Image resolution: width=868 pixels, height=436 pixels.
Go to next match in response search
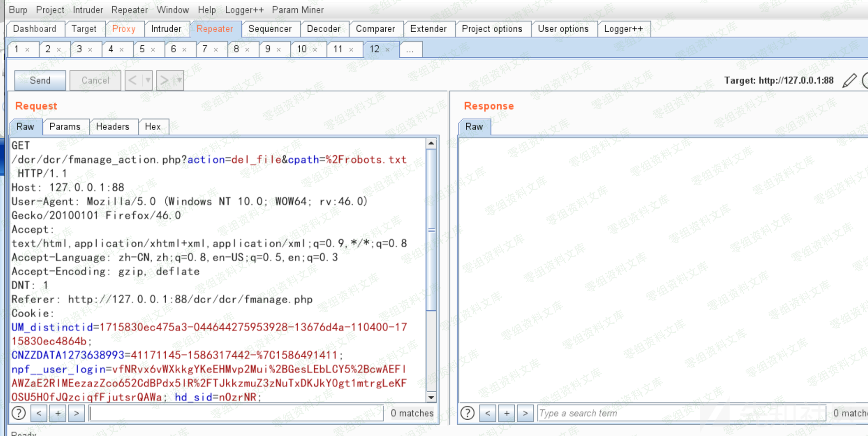click(525, 413)
